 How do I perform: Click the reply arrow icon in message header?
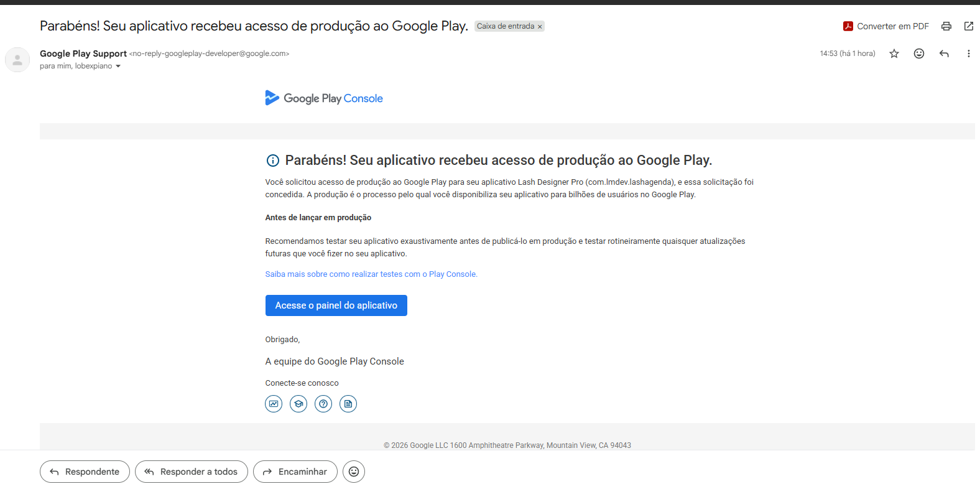[x=944, y=54]
